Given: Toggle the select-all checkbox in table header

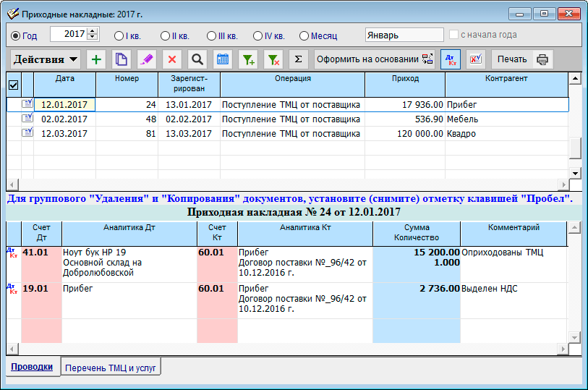Looking at the screenshot, I should click(x=14, y=85).
